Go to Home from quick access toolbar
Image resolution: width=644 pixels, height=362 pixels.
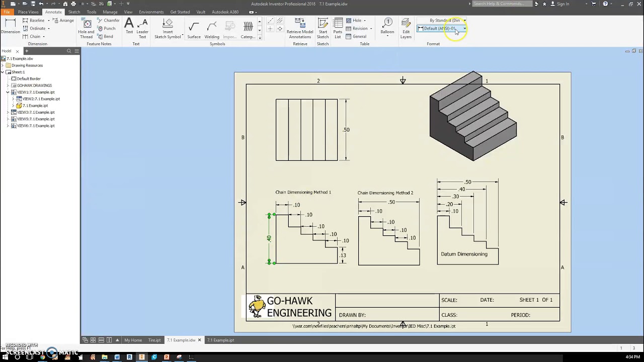(65, 4)
